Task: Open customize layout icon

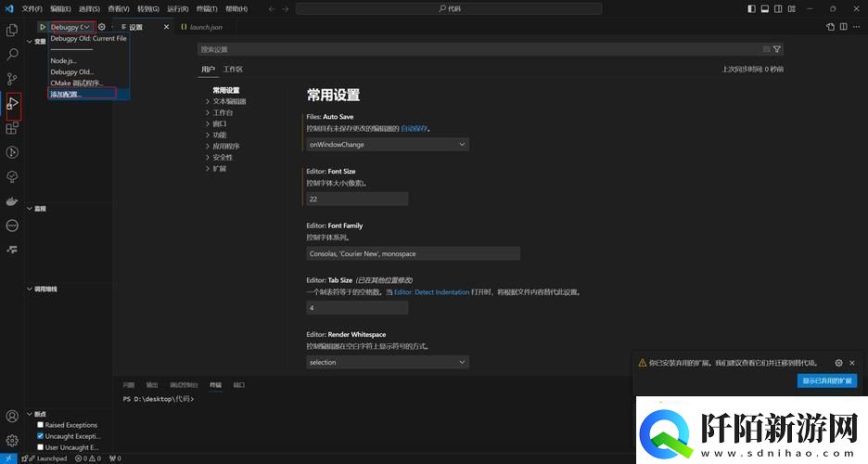Action: point(792,9)
